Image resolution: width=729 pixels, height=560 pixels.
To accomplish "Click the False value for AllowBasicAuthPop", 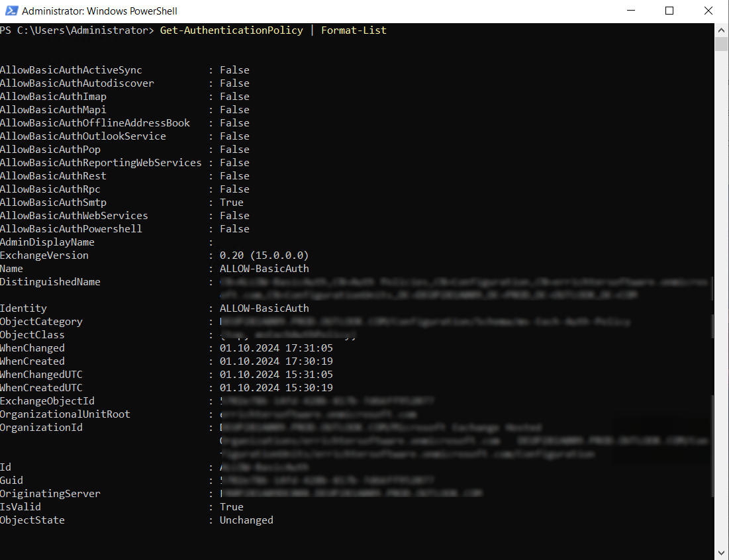I will tap(235, 150).
